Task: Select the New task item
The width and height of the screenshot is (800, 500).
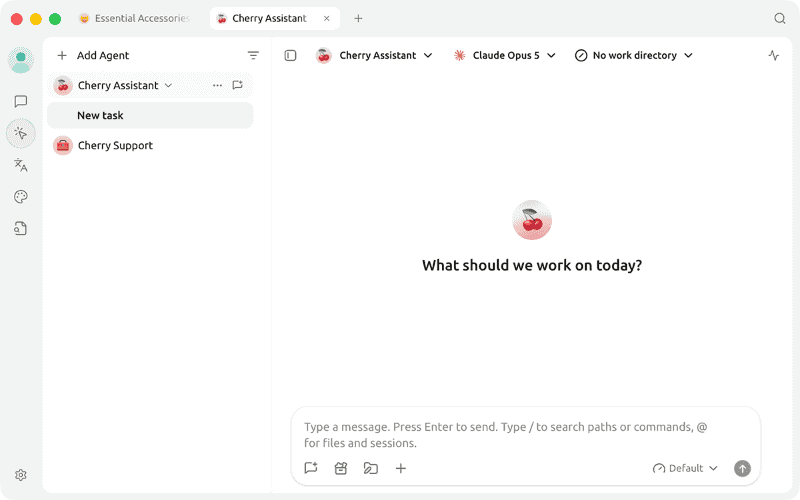Action: pos(150,115)
